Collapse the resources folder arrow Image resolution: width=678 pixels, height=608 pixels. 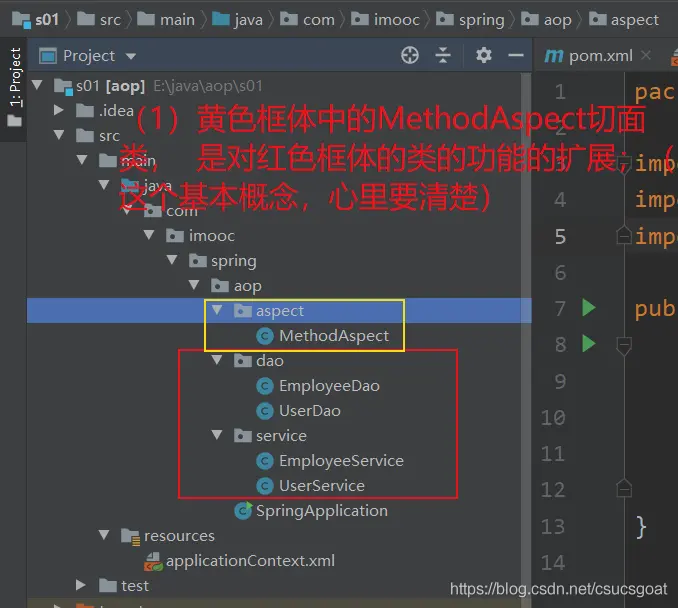tap(104, 535)
